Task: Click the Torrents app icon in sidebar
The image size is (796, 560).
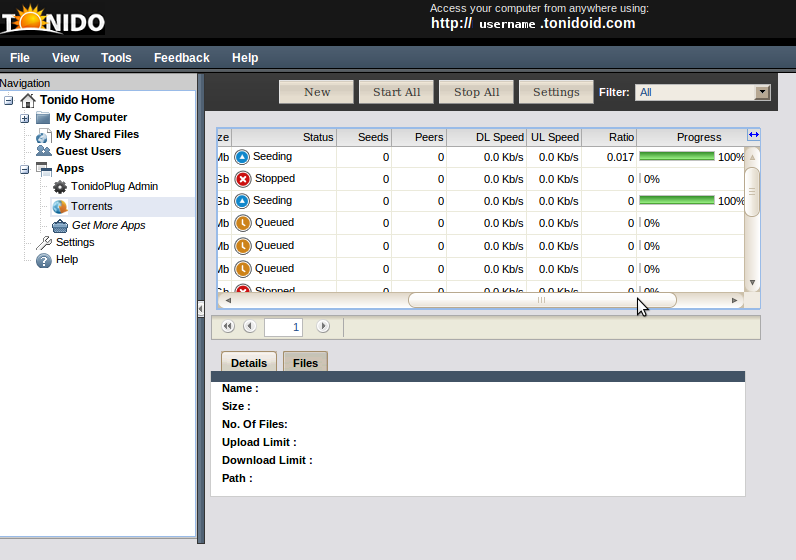Action: point(60,207)
